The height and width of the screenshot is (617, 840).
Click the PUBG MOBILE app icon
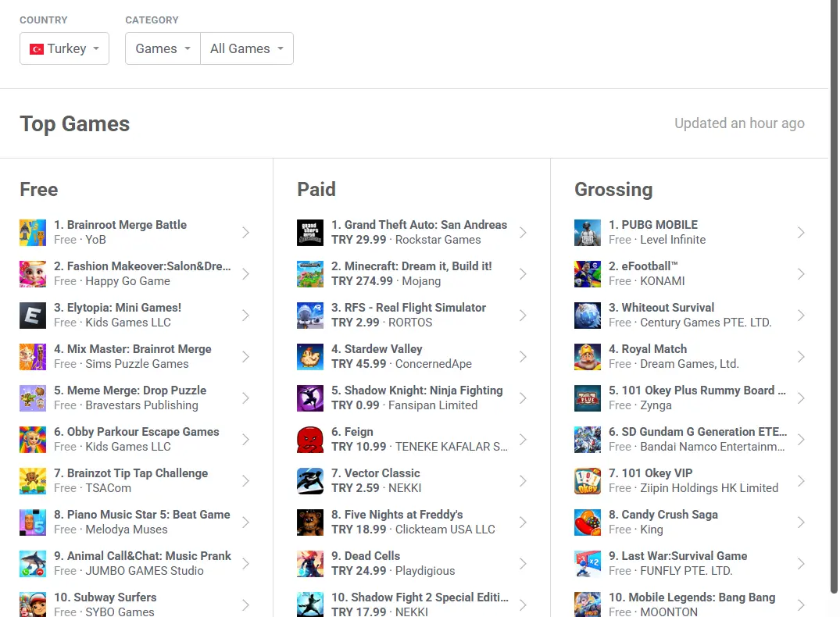588,233
